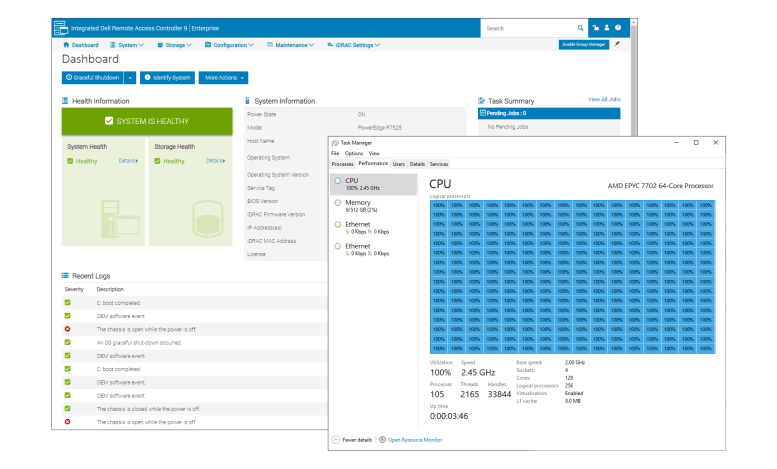Expand the Storage menu
The width and height of the screenshot is (777, 469).
click(174, 45)
